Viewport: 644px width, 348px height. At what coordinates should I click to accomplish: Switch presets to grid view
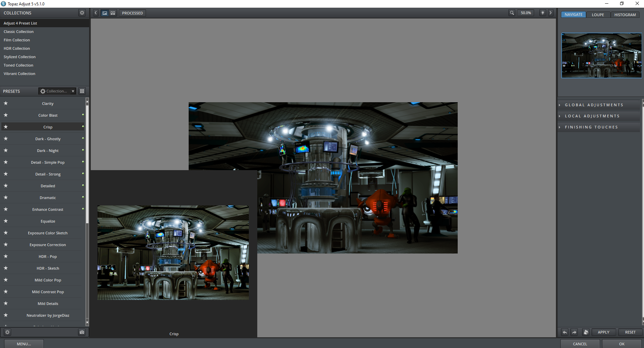[82, 91]
